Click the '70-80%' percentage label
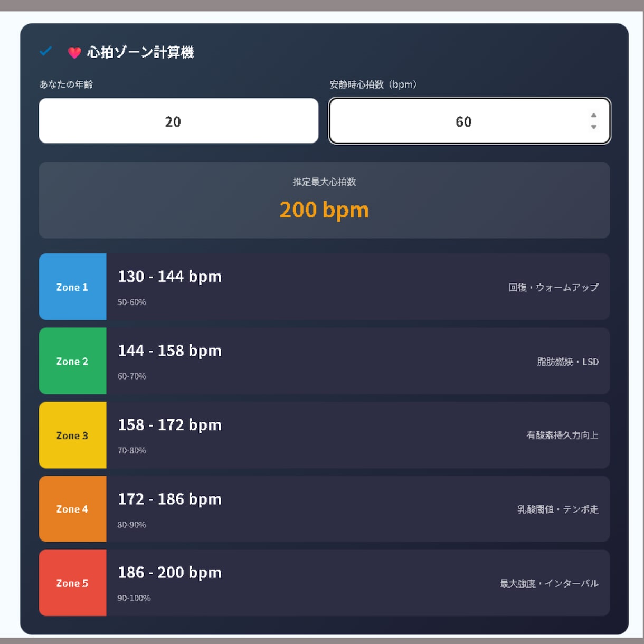644x644 pixels. point(132,450)
